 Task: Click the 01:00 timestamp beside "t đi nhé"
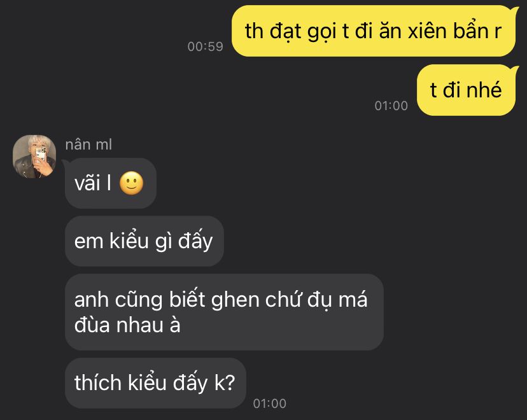click(391, 106)
